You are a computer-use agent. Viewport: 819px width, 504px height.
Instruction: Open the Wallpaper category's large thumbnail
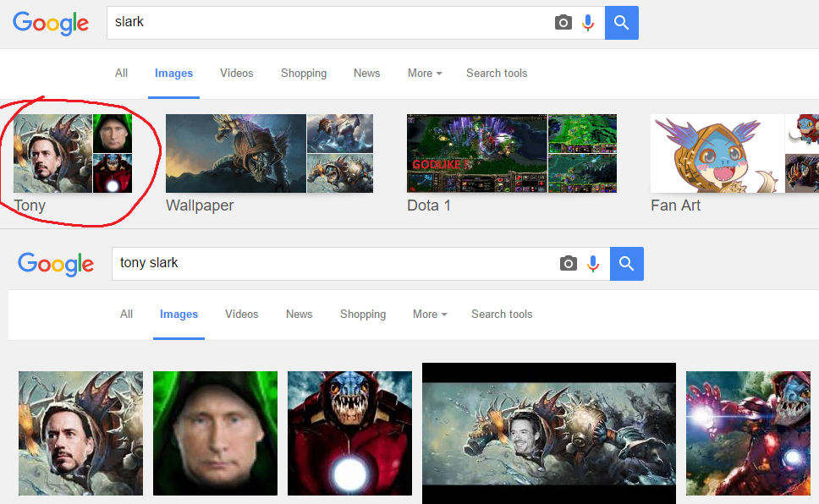pyautogui.click(x=236, y=154)
